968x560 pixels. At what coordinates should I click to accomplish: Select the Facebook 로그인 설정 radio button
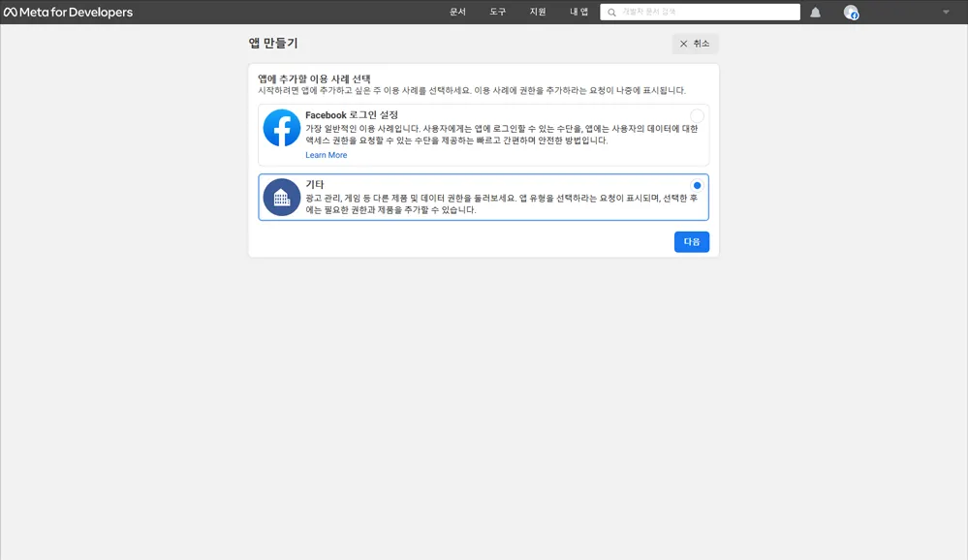pyautogui.click(x=697, y=115)
